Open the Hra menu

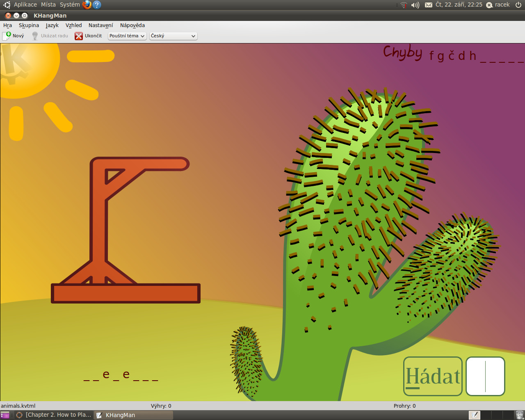click(7, 25)
